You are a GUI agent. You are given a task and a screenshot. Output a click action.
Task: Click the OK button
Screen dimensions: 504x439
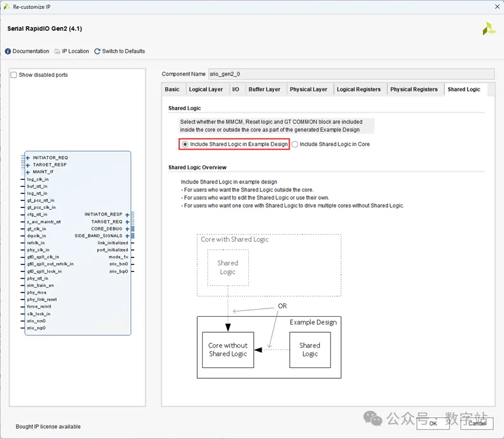433,423
